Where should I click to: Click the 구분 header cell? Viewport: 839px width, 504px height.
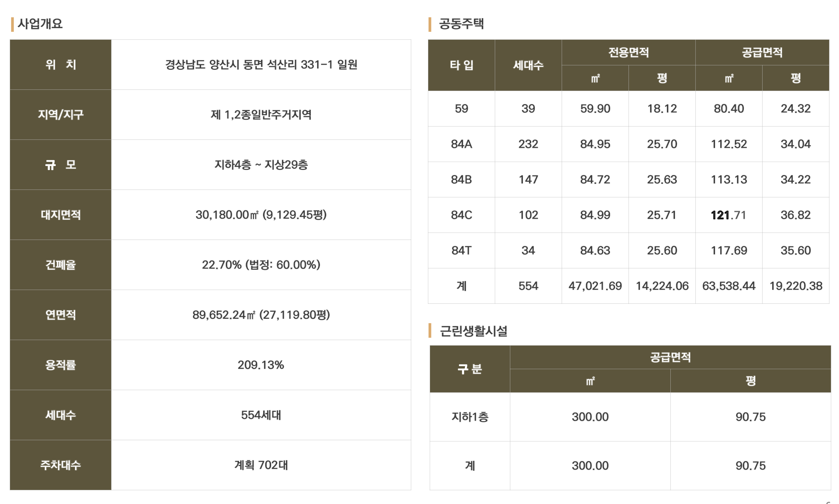click(470, 369)
